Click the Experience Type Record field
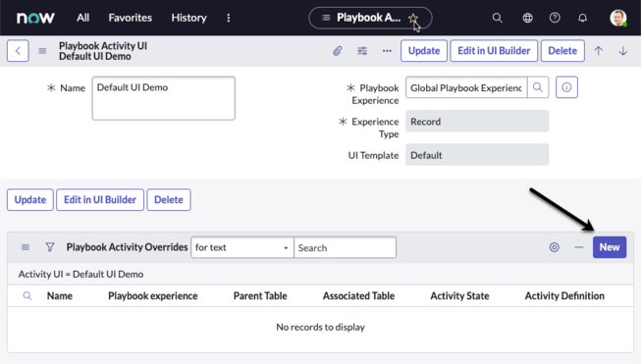 477,121
